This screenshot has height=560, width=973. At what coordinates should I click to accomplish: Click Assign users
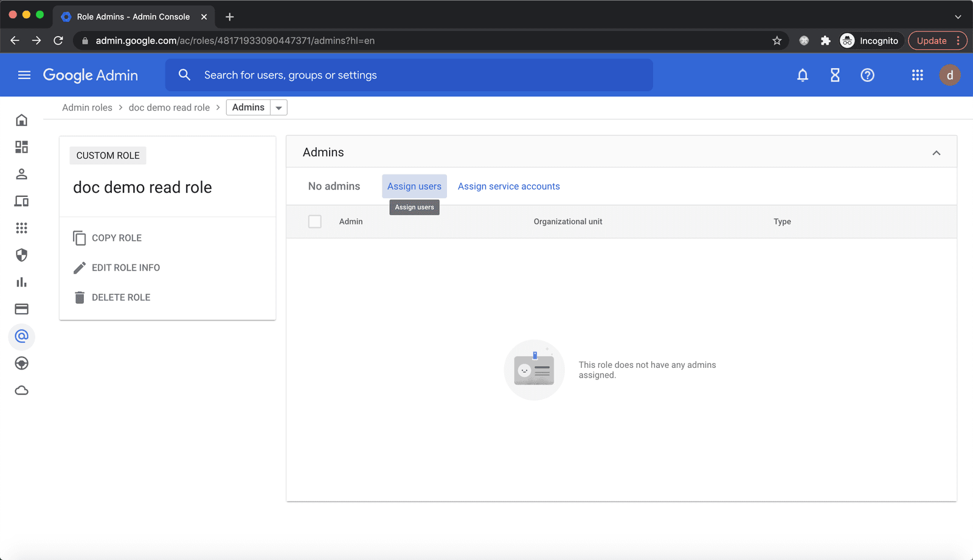coord(414,186)
